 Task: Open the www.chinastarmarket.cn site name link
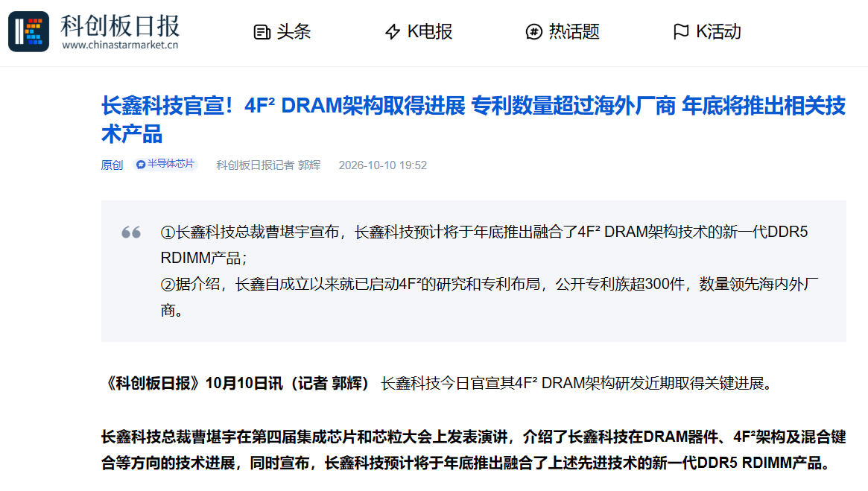click(x=120, y=45)
